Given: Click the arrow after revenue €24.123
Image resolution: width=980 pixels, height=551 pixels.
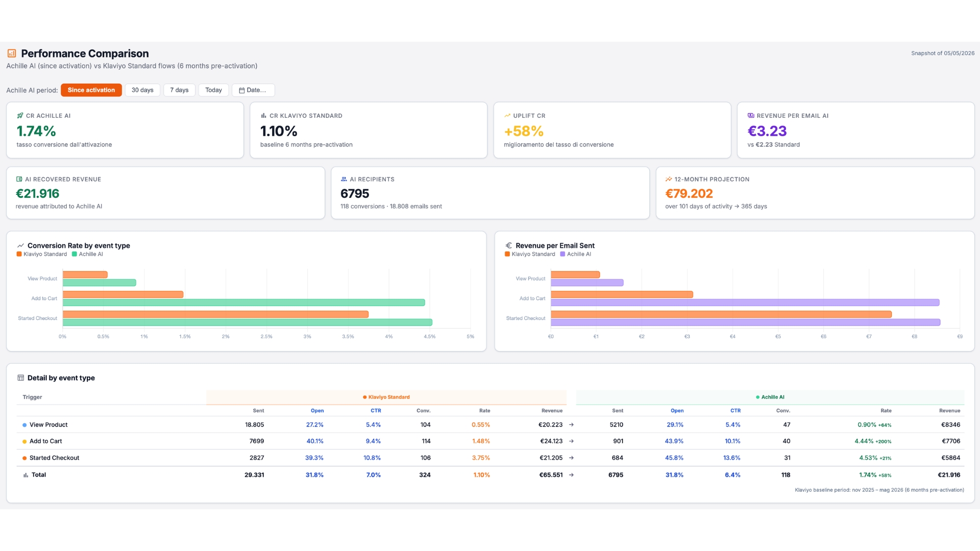Looking at the screenshot, I should pos(571,441).
